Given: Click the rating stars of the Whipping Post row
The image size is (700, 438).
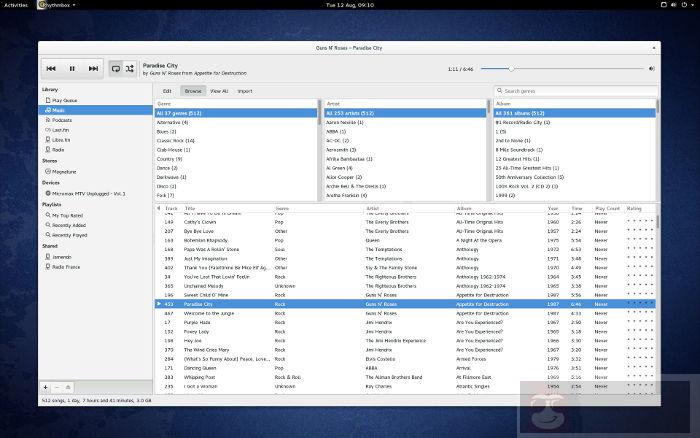Looking at the screenshot, I should pyautogui.click(x=640, y=377).
